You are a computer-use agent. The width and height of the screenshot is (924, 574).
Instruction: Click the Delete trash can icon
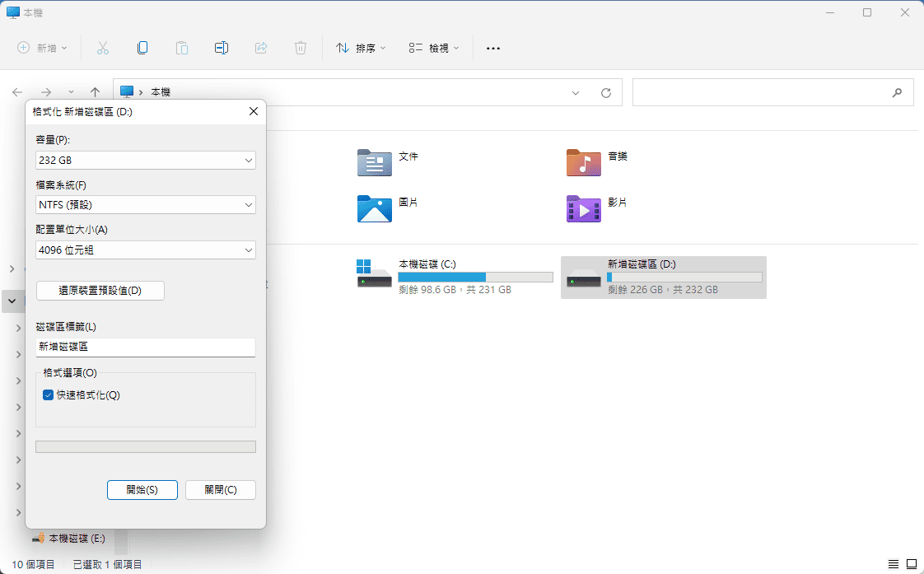click(301, 48)
